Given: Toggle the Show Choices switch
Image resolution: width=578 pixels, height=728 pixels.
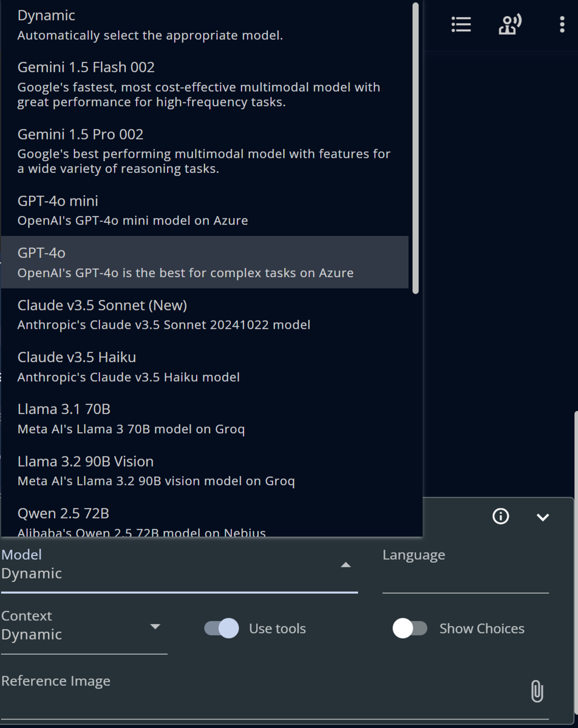Looking at the screenshot, I should tap(410, 629).
